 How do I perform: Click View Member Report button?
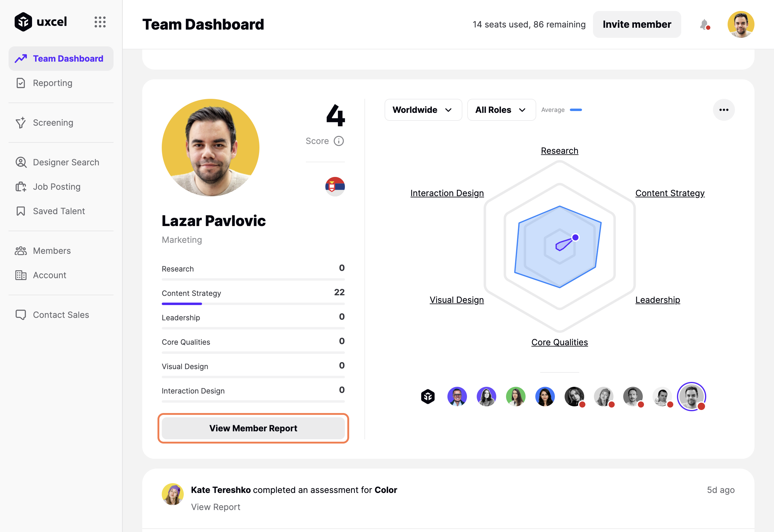point(253,428)
